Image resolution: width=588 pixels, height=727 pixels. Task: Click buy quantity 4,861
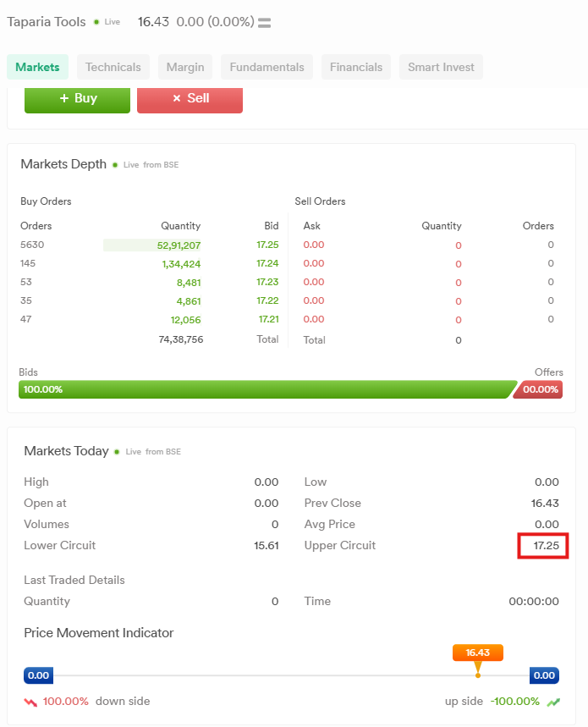pyautogui.click(x=189, y=301)
